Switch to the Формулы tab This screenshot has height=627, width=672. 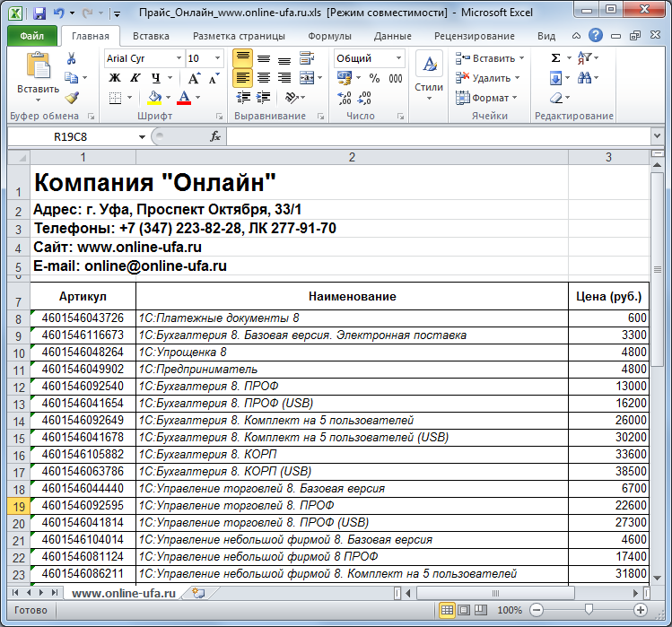pos(329,36)
